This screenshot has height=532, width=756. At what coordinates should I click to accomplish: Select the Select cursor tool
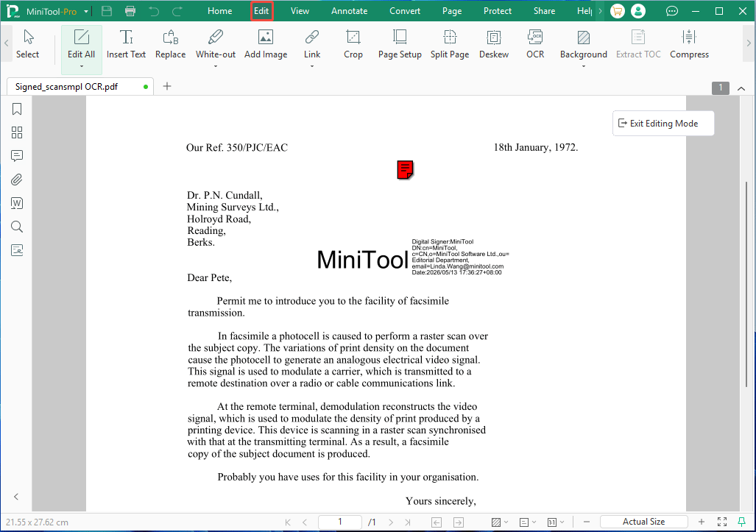tap(27, 44)
